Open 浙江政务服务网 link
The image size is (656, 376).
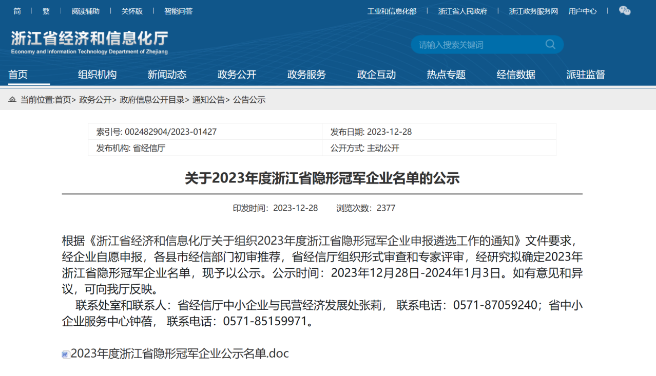tap(533, 11)
